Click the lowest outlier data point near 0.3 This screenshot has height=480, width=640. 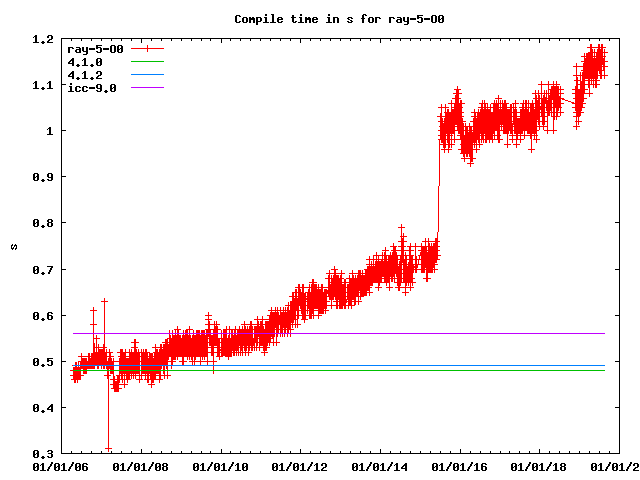tap(108, 449)
